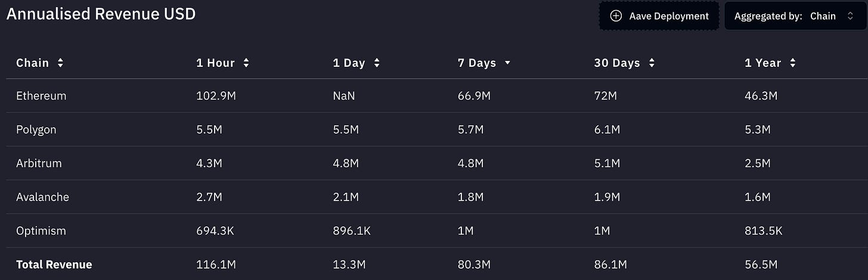The width and height of the screenshot is (868, 280).
Task: Click the 5.1M Arbitrum 30 Days value
Action: [x=607, y=163]
